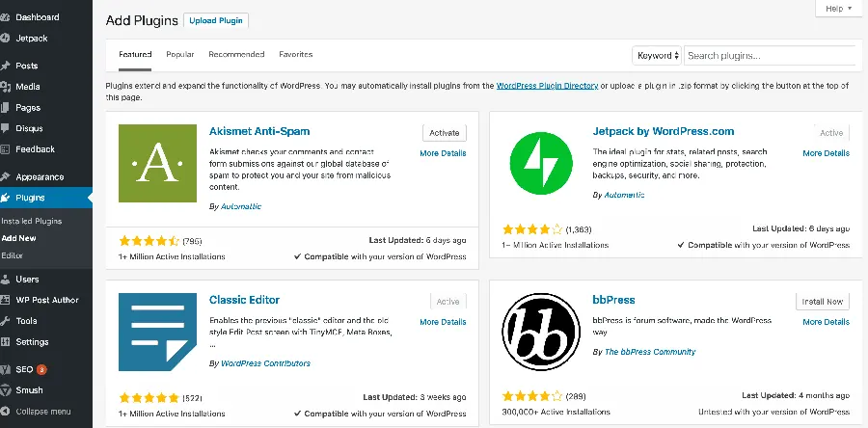
Task: Activate the Akismet Anti-Spam plugin
Action: 445,133
